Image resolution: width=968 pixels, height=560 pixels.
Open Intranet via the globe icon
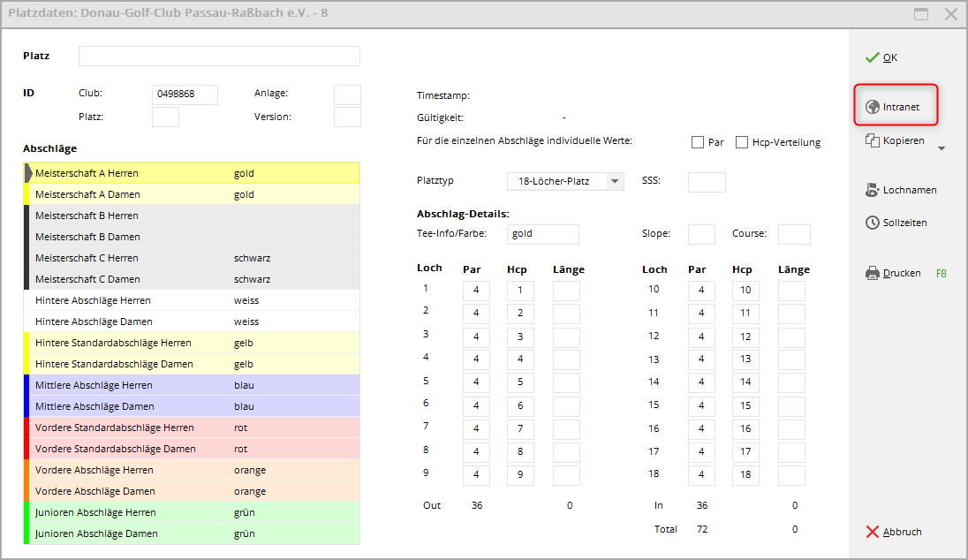tap(873, 107)
